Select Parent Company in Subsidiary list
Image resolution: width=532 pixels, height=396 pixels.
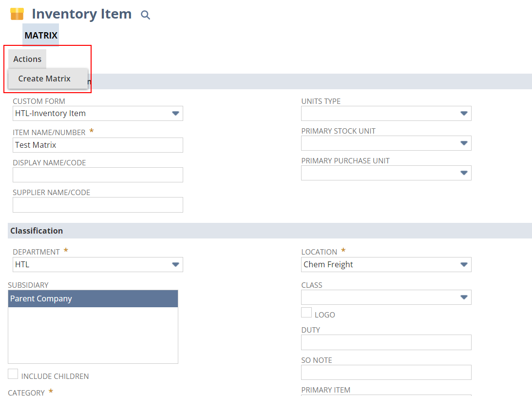point(93,299)
